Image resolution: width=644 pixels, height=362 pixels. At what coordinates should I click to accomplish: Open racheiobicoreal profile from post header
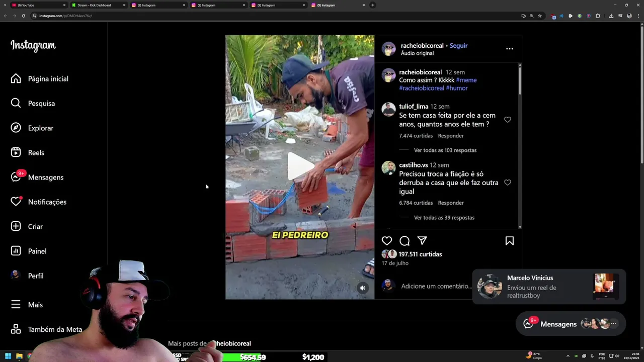coord(422,45)
